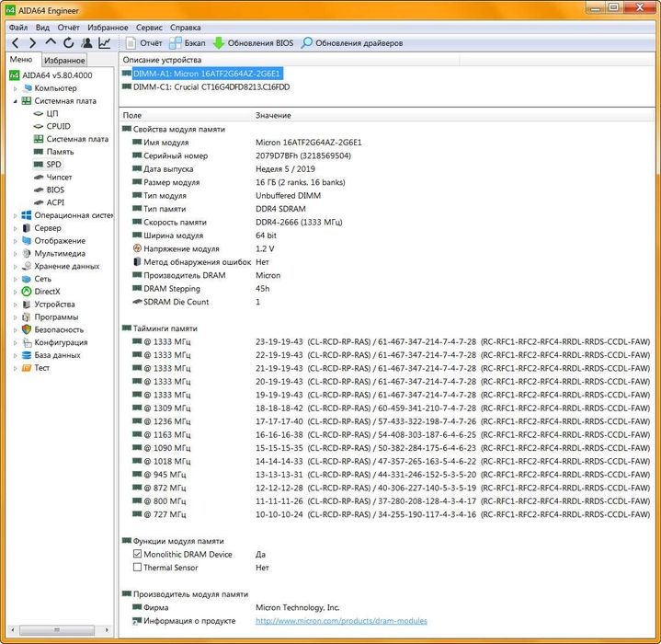Expand the Сервер tree node
Viewport: 661px width, 644px height.
click(x=16, y=228)
